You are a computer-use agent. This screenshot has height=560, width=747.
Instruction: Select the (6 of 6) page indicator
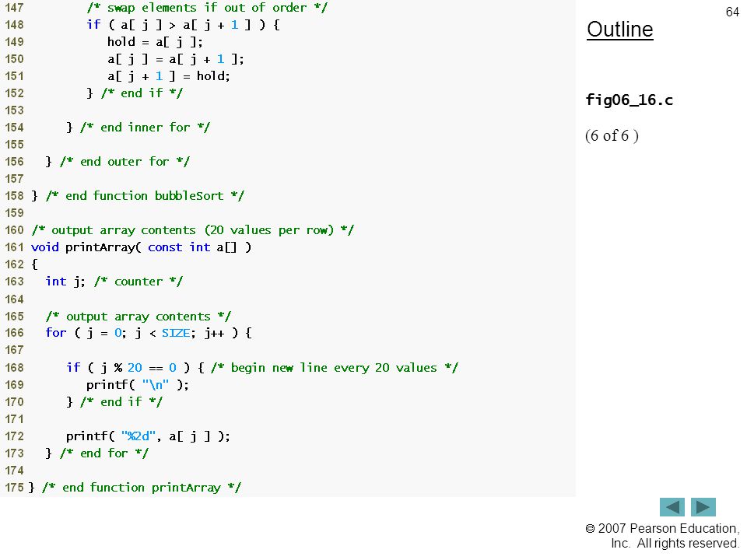pos(612,135)
